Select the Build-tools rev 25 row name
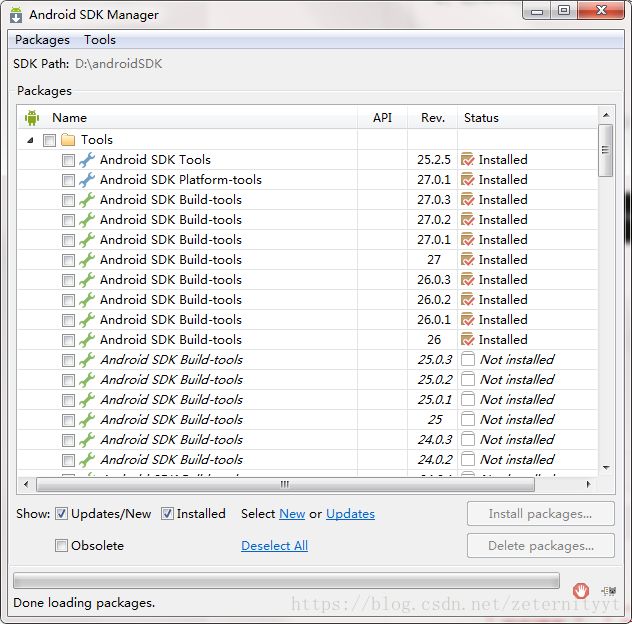 tap(172, 419)
